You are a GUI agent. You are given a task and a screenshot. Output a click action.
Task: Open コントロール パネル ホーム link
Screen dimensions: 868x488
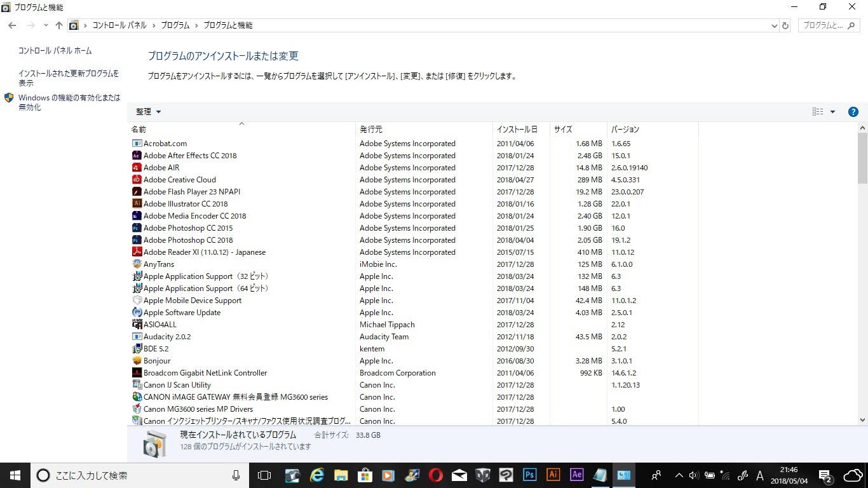click(55, 51)
